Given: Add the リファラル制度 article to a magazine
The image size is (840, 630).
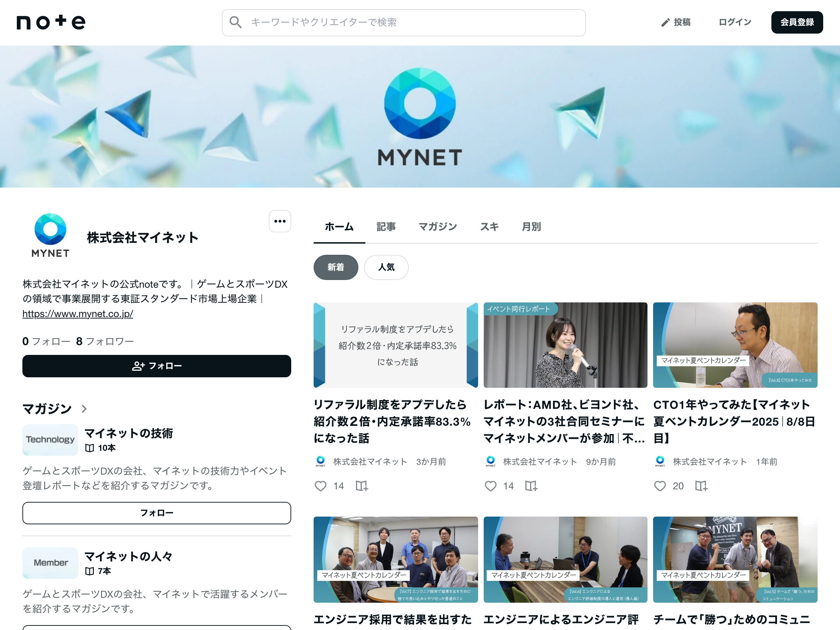Looking at the screenshot, I should click(362, 486).
